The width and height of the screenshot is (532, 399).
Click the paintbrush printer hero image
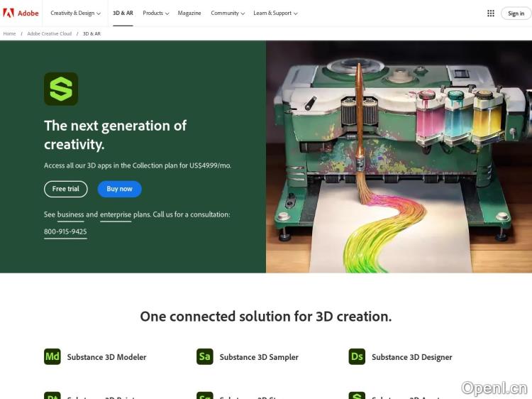[x=399, y=156]
